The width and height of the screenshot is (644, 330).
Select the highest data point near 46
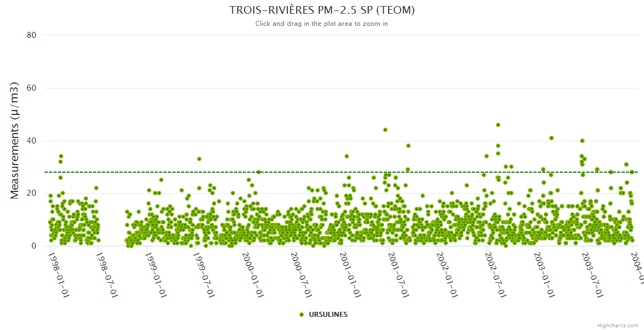click(x=498, y=125)
